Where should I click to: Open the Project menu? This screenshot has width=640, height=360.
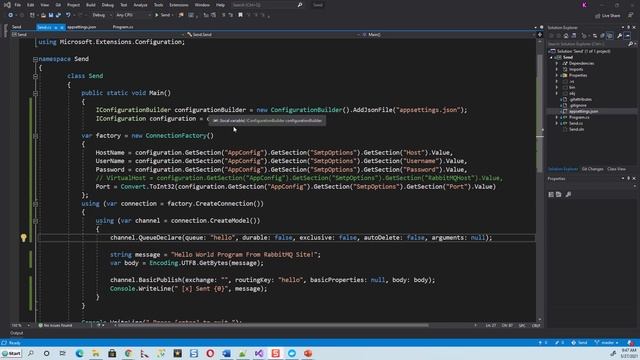point(73,5)
